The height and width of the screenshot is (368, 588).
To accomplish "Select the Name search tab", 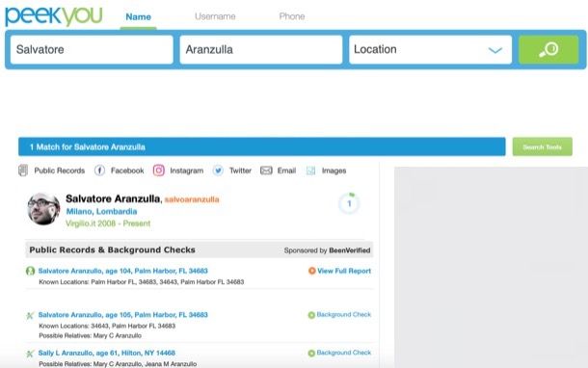I will [x=139, y=17].
